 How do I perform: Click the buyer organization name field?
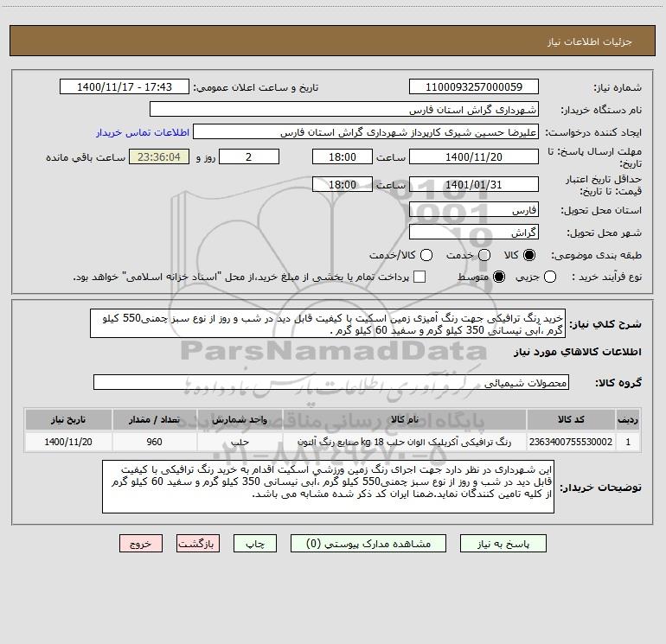(344, 110)
